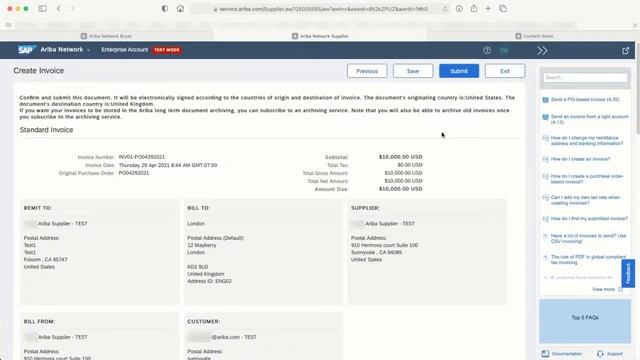Click the Standard Invoice heading
Screen dimensions: 640x360
point(47,130)
